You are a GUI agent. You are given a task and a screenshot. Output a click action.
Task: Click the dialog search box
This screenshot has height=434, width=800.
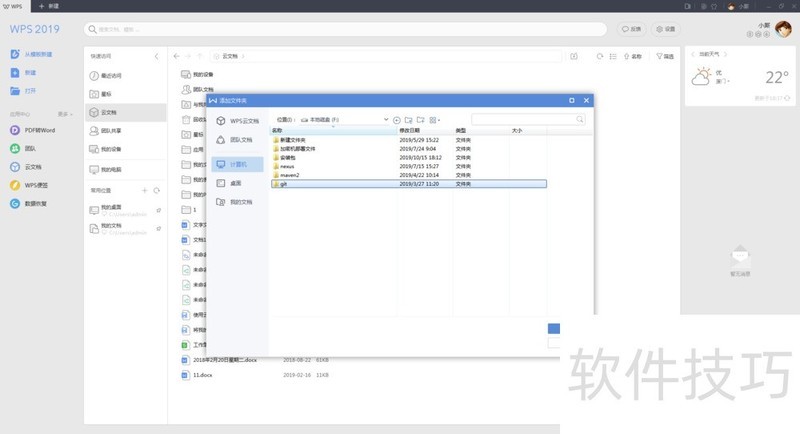click(528, 119)
